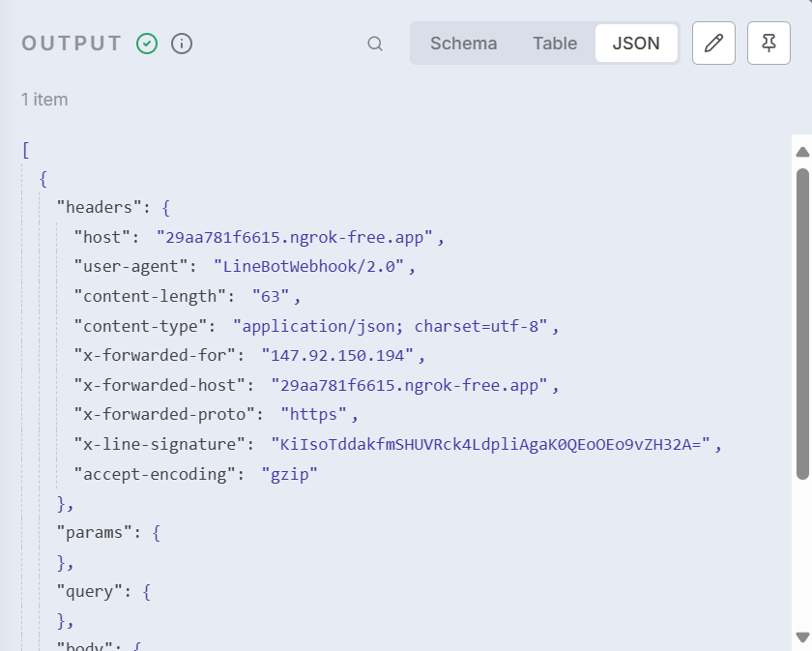812x651 pixels.
Task: Click the scrollbar down arrow
Action: point(801,636)
